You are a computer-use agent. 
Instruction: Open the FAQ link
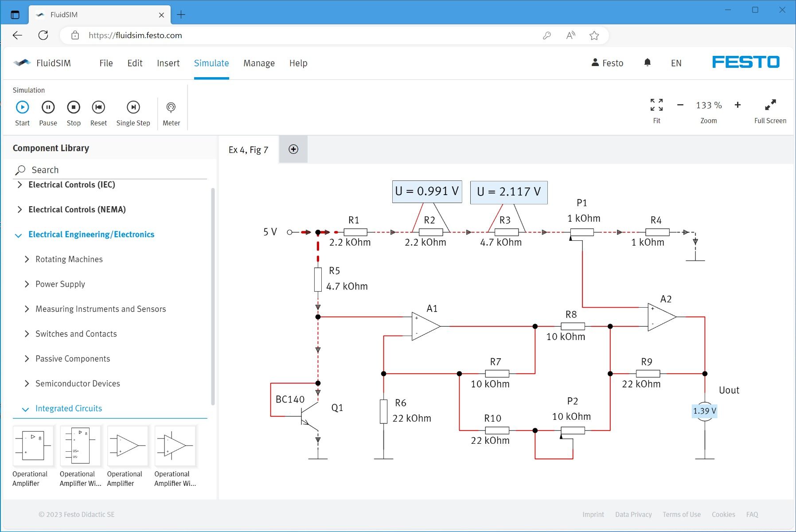pyautogui.click(x=752, y=514)
